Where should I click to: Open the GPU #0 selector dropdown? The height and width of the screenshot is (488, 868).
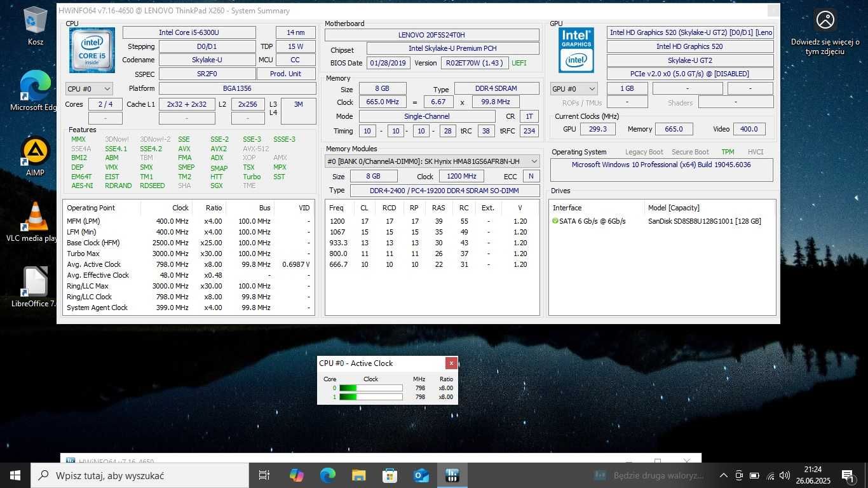click(x=574, y=89)
